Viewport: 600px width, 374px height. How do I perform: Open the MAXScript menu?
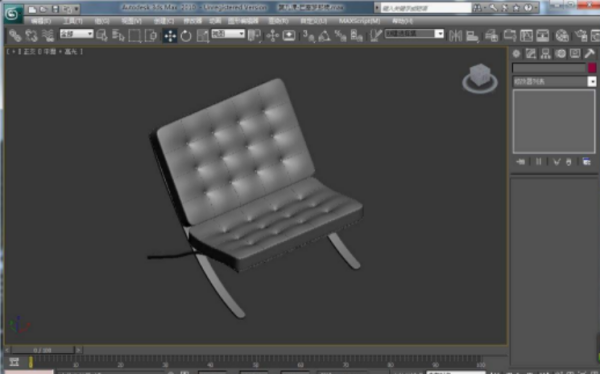click(x=359, y=21)
